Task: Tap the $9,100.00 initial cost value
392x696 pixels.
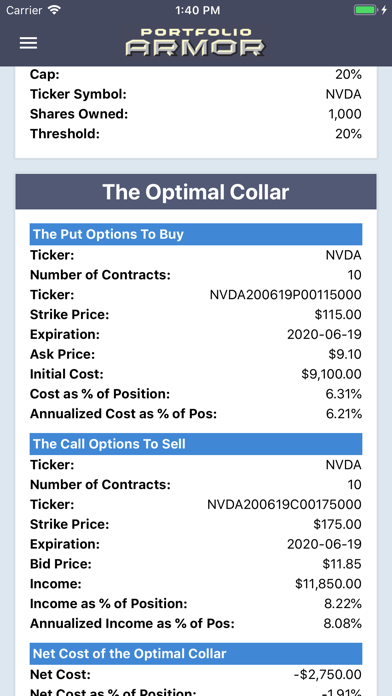Action: (x=331, y=374)
